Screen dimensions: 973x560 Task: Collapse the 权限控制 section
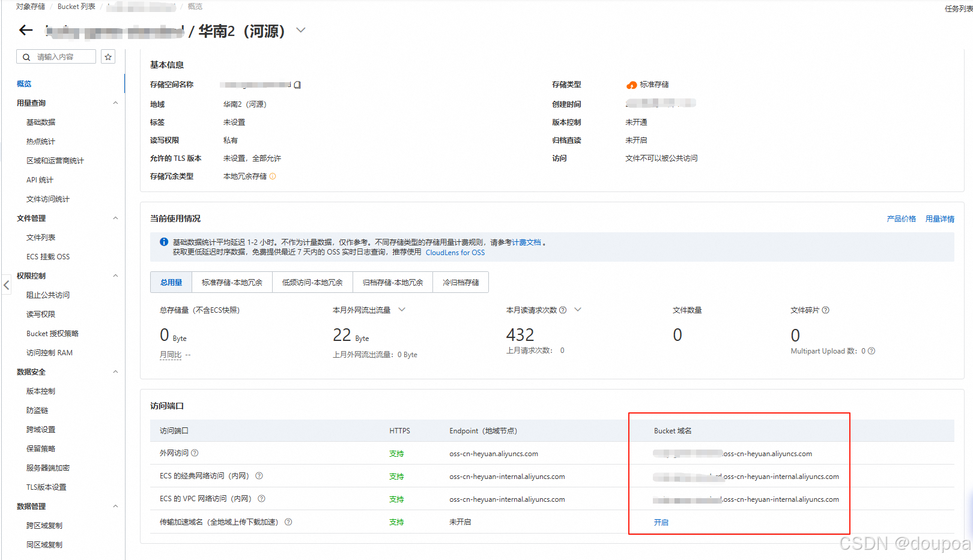(x=115, y=276)
